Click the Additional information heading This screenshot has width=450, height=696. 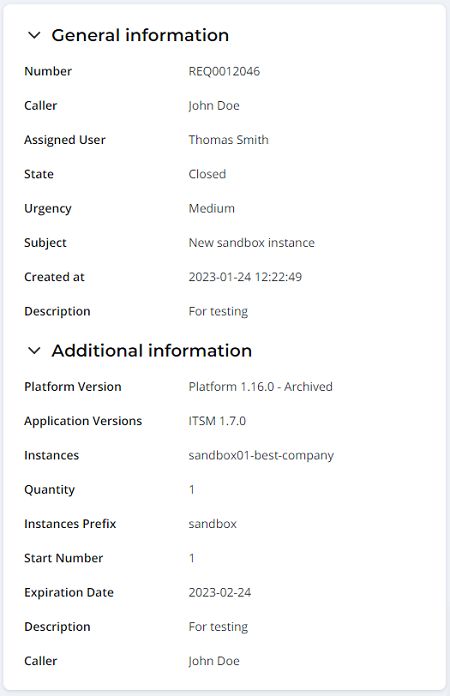(x=152, y=351)
